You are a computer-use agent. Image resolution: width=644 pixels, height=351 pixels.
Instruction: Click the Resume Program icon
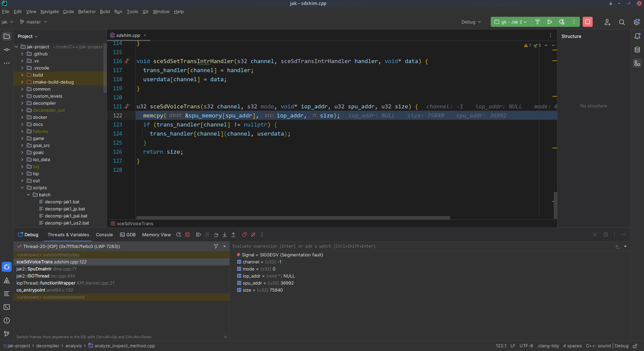199,235
